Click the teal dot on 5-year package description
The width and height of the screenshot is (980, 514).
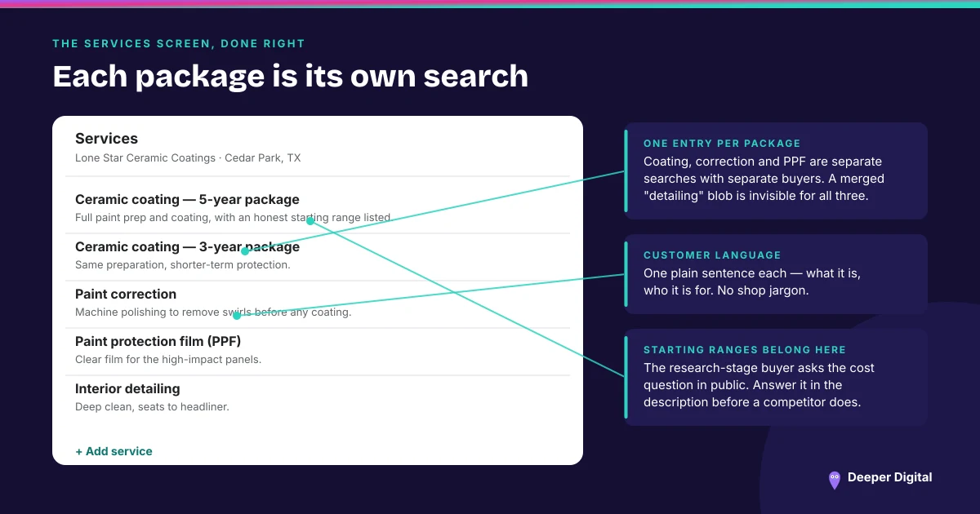[x=310, y=220]
